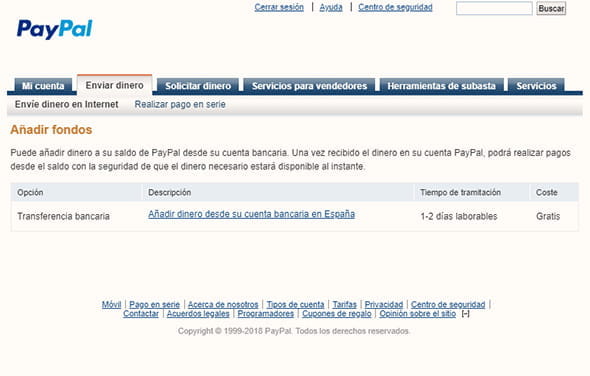Click the 1-2 días laborables cell
The height and width of the screenshot is (376, 590).
pos(459,216)
